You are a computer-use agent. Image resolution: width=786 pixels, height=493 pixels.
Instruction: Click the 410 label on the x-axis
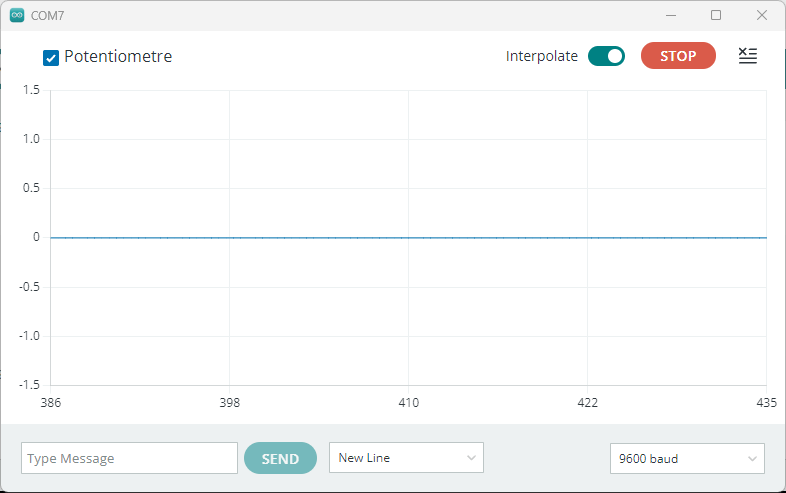coord(409,403)
